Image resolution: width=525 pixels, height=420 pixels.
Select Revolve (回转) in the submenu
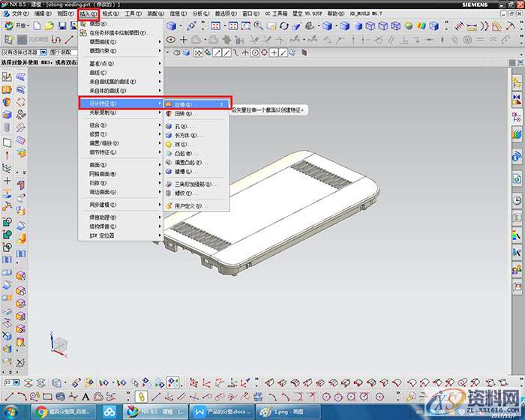point(184,114)
